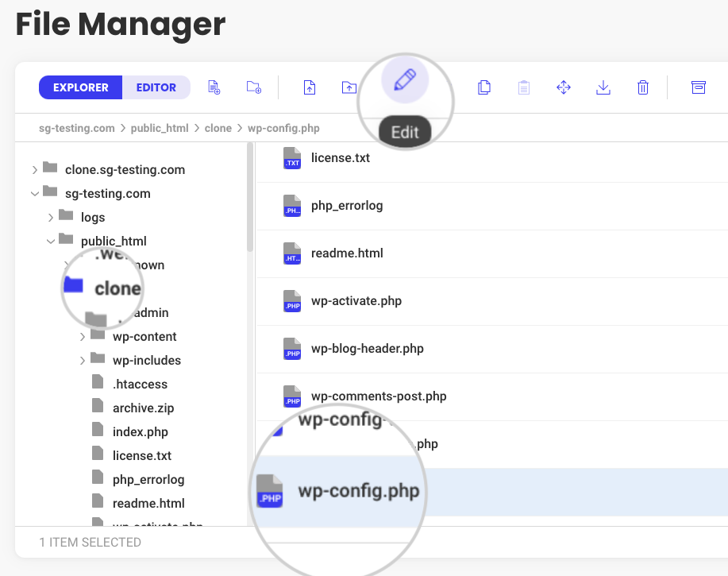Click the tree panel vertical scrollbar
The image size is (728, 576).
pyautogui.click(x=250, y=197)
